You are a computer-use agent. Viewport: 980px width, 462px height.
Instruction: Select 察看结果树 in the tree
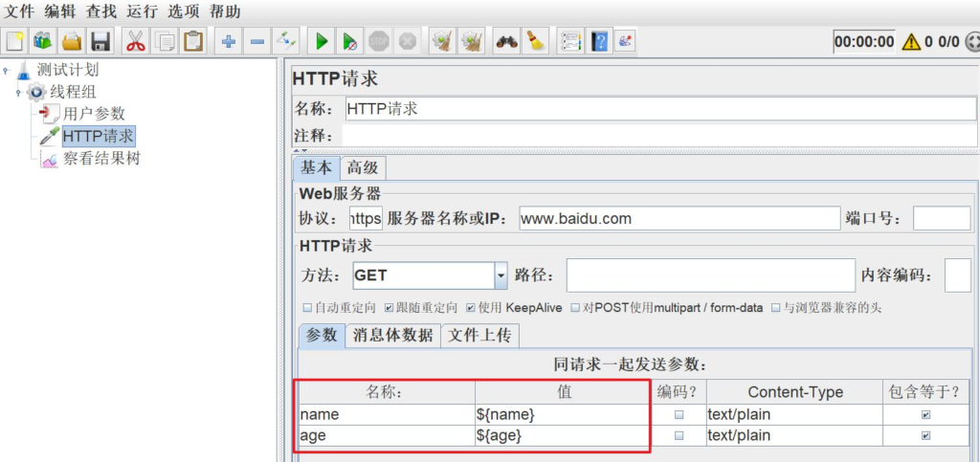[x=100, y=158]
